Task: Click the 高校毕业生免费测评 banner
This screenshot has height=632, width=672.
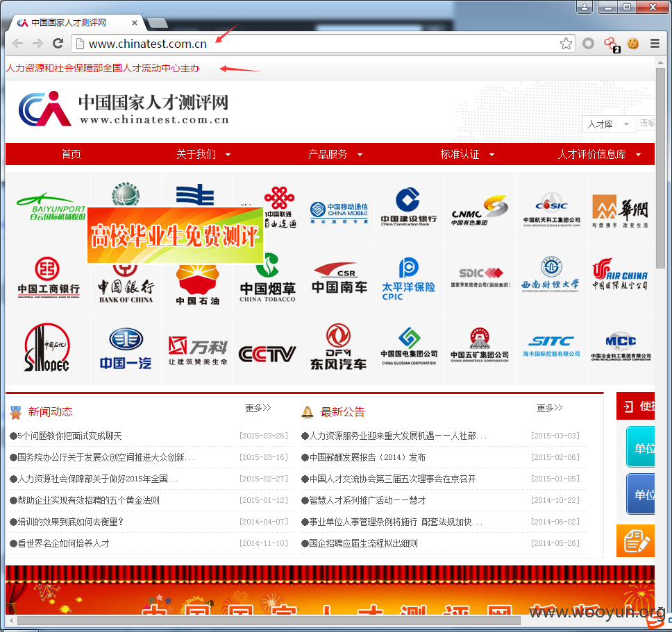Action: [x=175, y=235]
